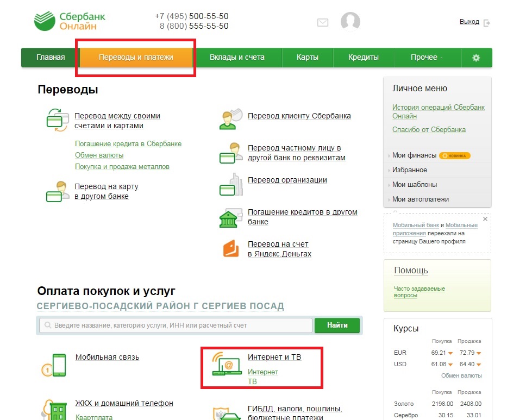Close the mobile bank notice box
The width and height of the screenshot is (507, 420).
pos(485,219)
